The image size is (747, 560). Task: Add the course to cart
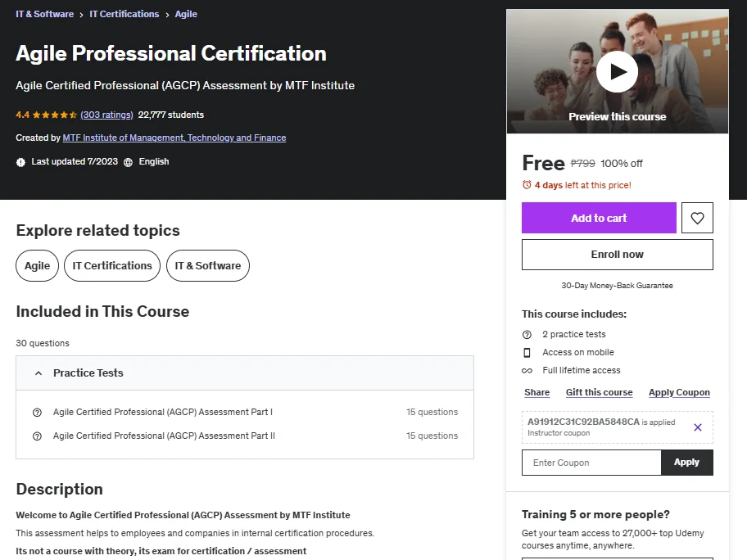pyautogui.click(x=599, y=218)
